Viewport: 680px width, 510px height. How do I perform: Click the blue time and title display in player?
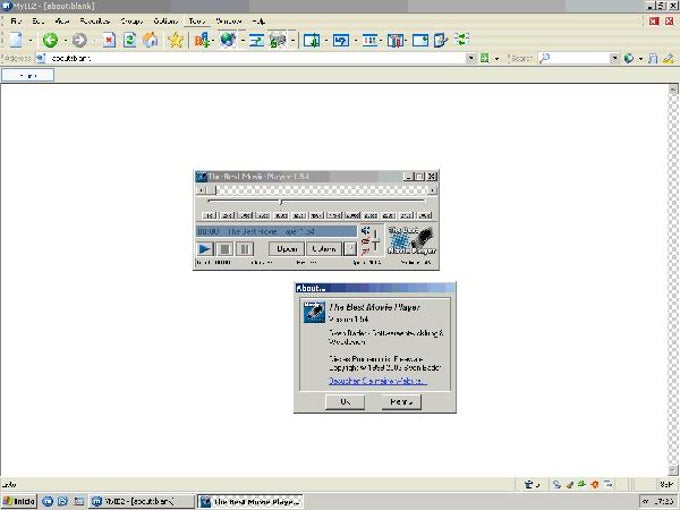276,232
